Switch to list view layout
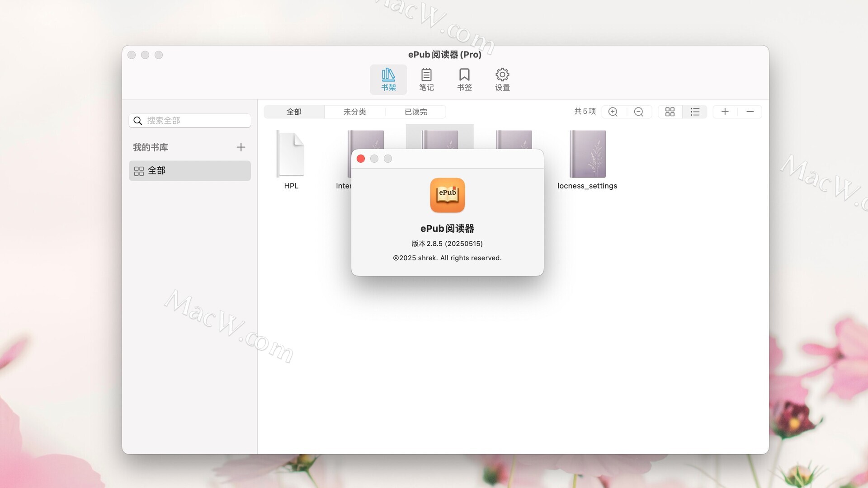868x488 pixels. pyautogui.click(x=695, y=112)
